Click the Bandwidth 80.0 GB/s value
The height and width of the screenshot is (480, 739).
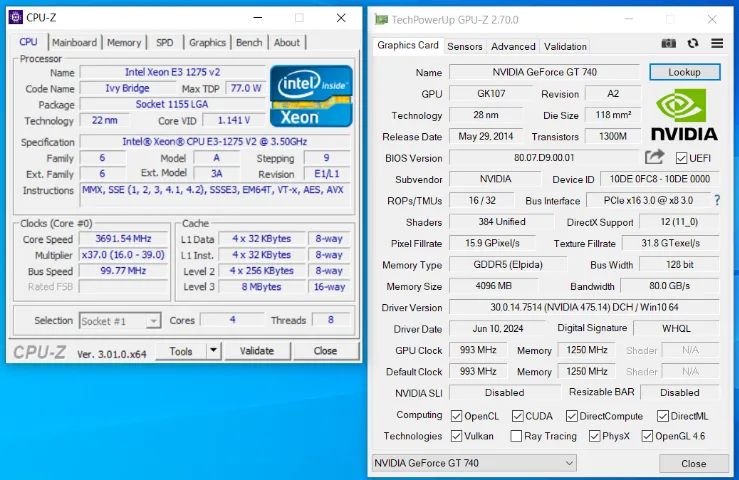[670, 286]
